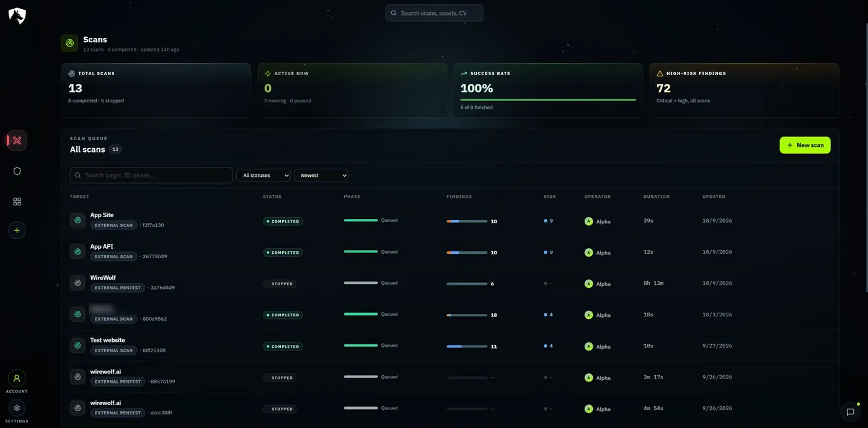The height and width of the screenshot is (428, 868).
Task: Open the Newest sort dropdown
Action: click(321, 176)
